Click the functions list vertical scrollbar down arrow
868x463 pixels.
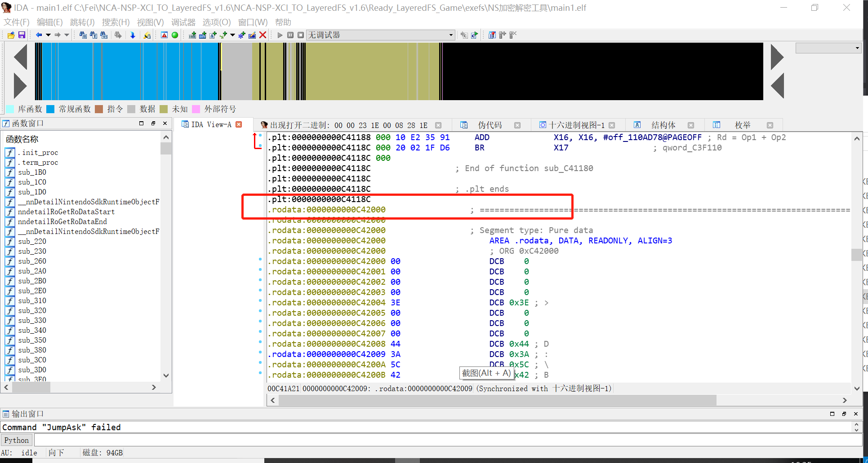point(166,375)
